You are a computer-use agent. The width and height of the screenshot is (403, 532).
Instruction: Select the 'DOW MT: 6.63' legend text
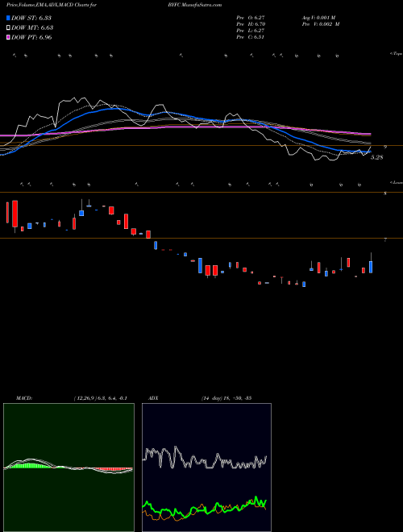(32, 27)
